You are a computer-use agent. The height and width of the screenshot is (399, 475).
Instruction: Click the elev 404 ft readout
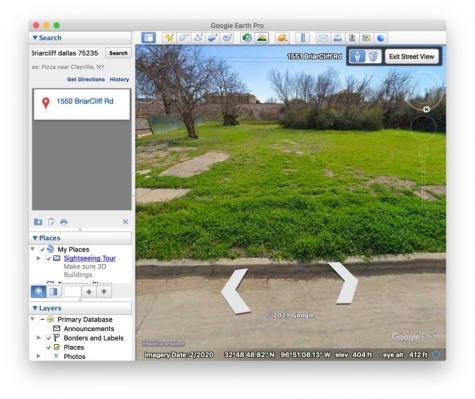point(354,355)
